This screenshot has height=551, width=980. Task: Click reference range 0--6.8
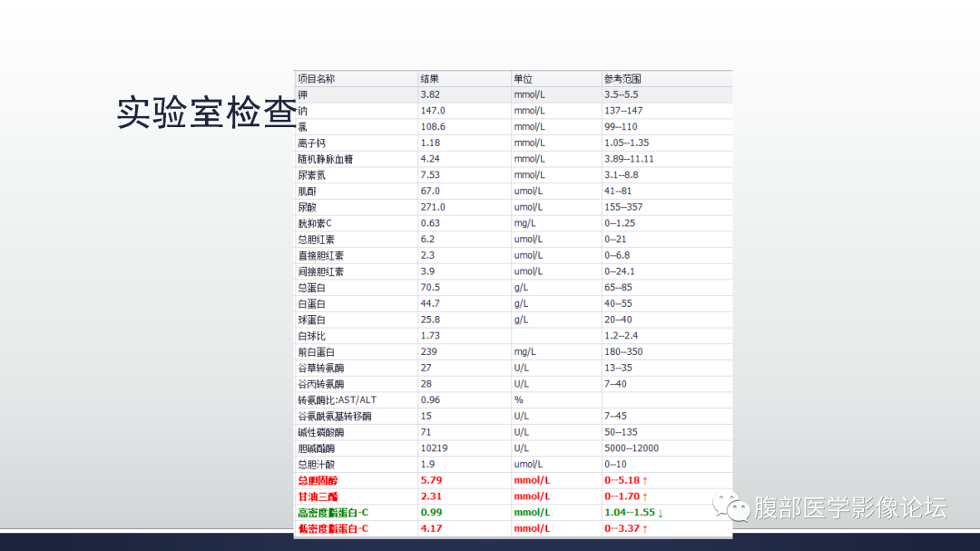coord(617,256)
